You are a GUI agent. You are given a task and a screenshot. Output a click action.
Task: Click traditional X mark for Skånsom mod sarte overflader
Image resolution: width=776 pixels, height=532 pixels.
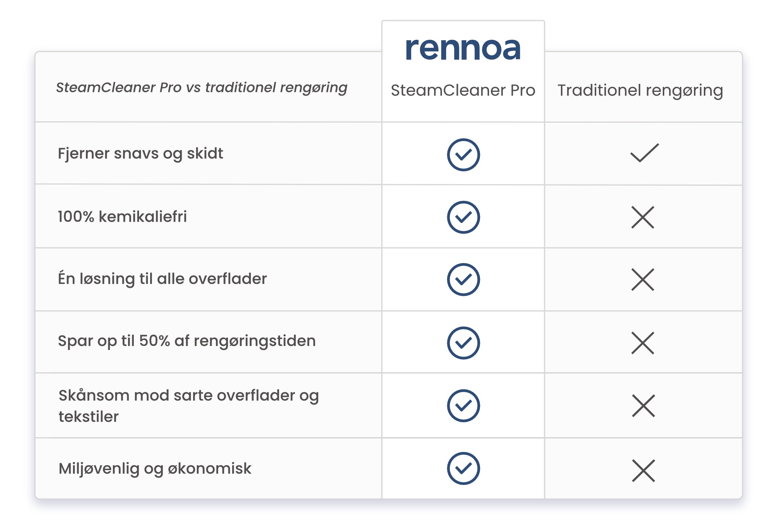tap(643, 406)
